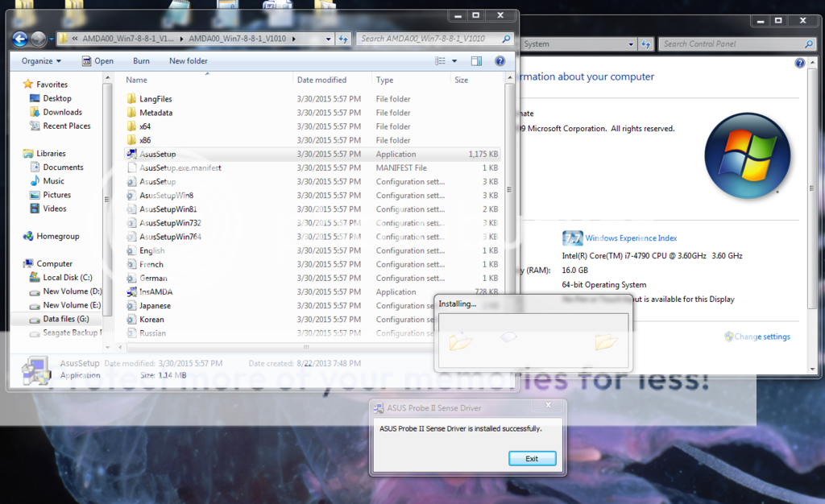Select the English configuration file
This screenshot has height=504, width=825.
(151, 250)
